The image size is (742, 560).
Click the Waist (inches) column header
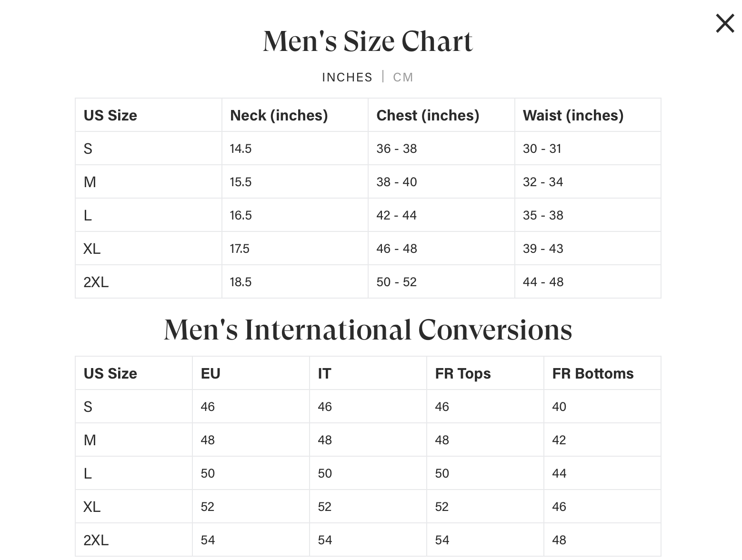(572, 115)
